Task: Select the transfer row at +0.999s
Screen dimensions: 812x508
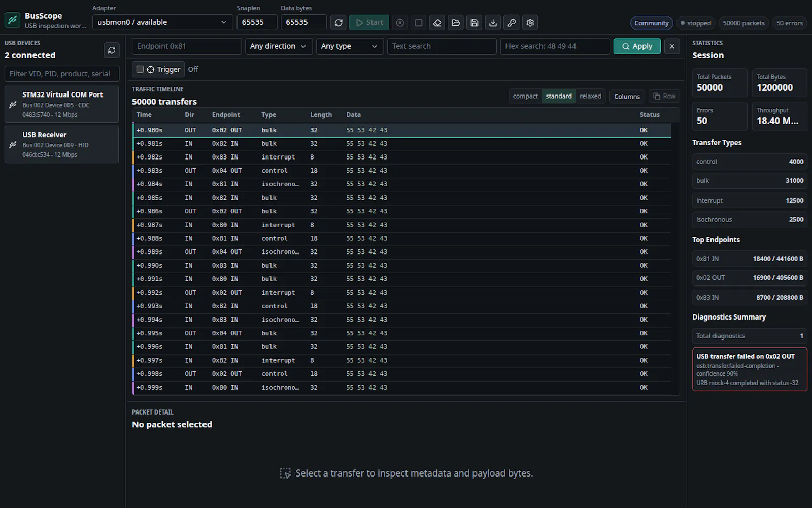Action: click(402, 388)
